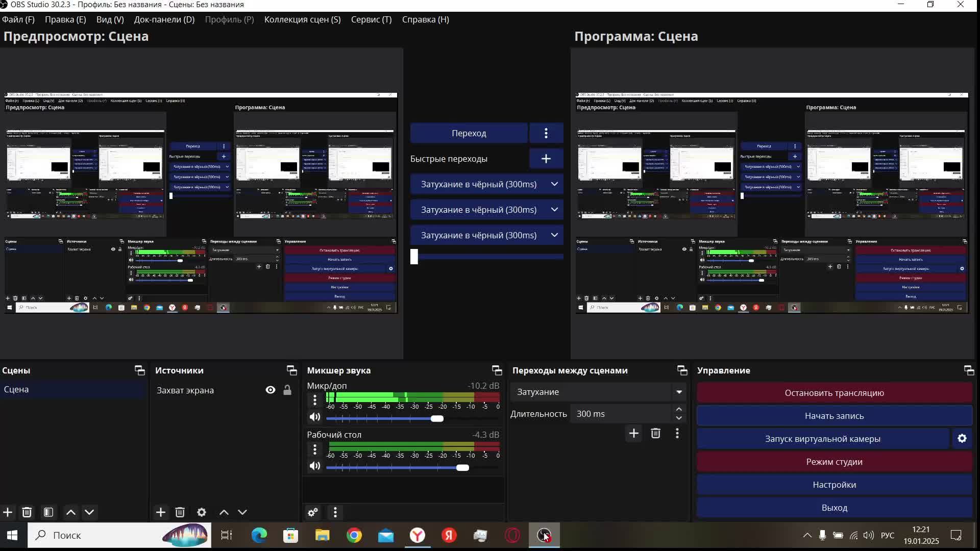Image resolution: width=980 pixels, height=551 pixels.
Task: Expand first Затухание в чёрный quick transition arrow
Action: pos(554,184)
